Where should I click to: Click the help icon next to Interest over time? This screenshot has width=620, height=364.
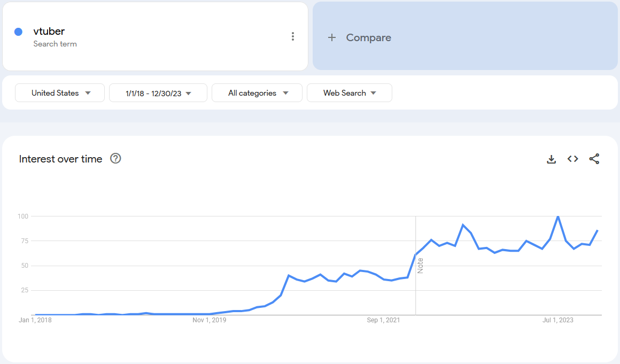[x=115, y=159]
